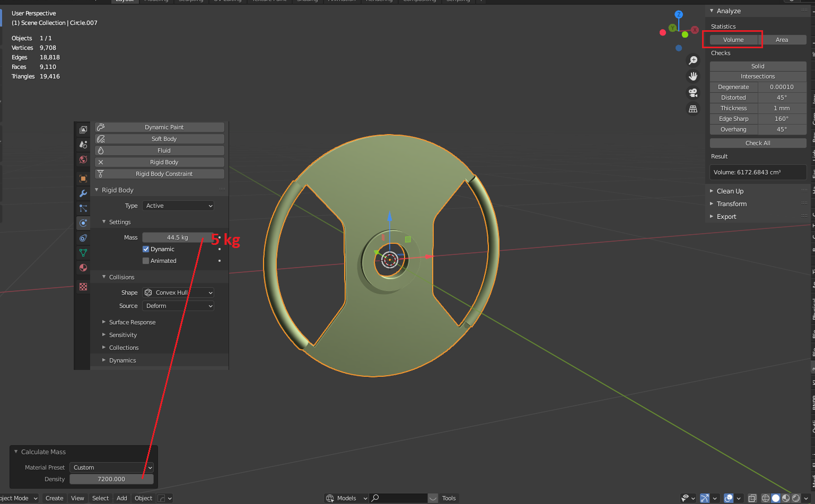This screenshot has height=504, width=815.
Task: Click the Check All button
Action: pos(758,143)
